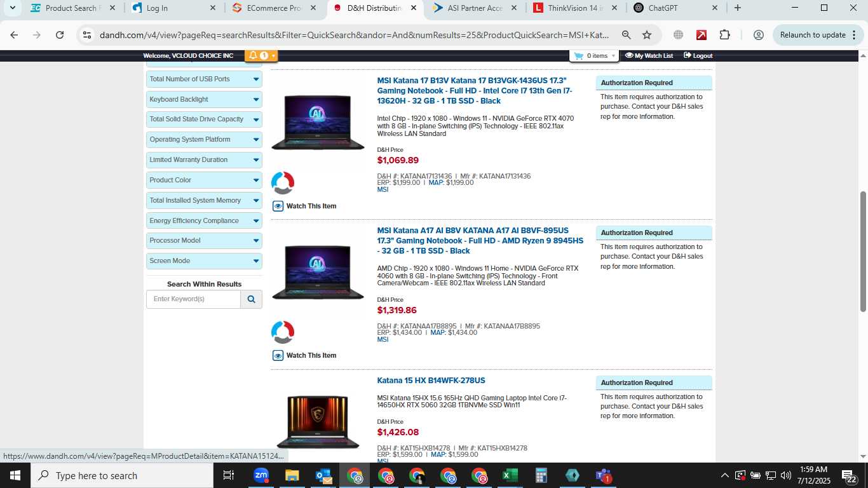Open the Katana 15 HX B14WFK-278US title link
Viewport: 868px width, 488px height.
click(431, 381)
